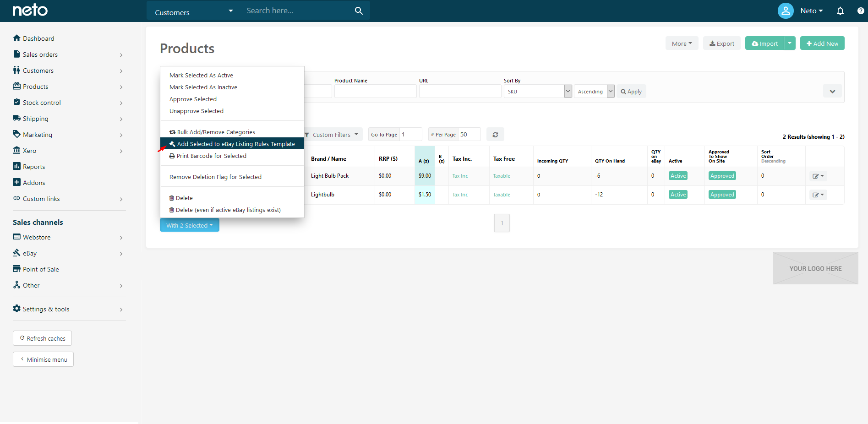Open the Import split-button arrow
Screen dimensions: 868x424
tap(790, 43)
